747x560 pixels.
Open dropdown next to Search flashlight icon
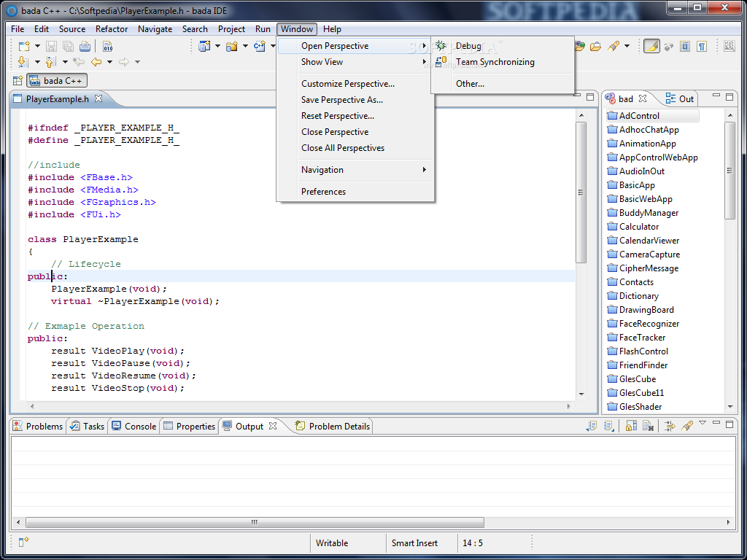tap(627, 46)
